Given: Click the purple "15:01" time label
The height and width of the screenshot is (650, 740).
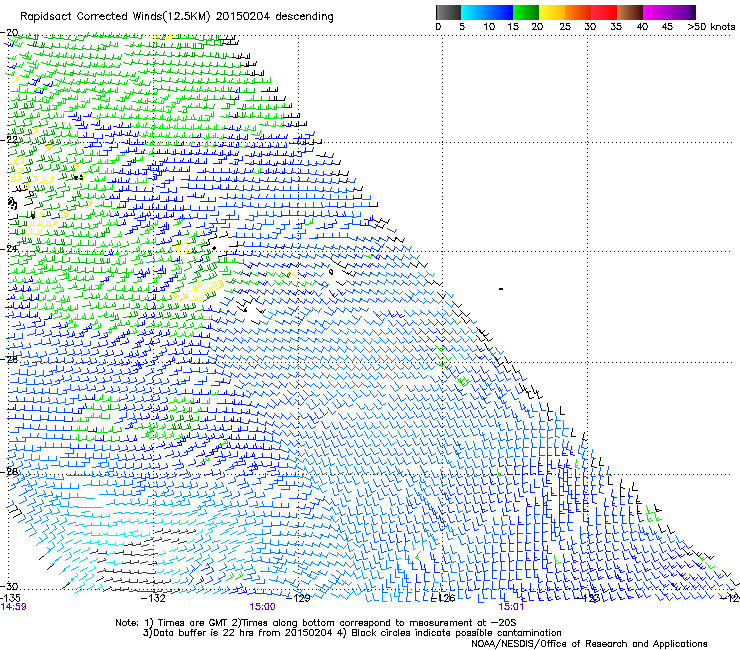Looking at the screenshot, I should pyautogui.click(x=511, y=607).
